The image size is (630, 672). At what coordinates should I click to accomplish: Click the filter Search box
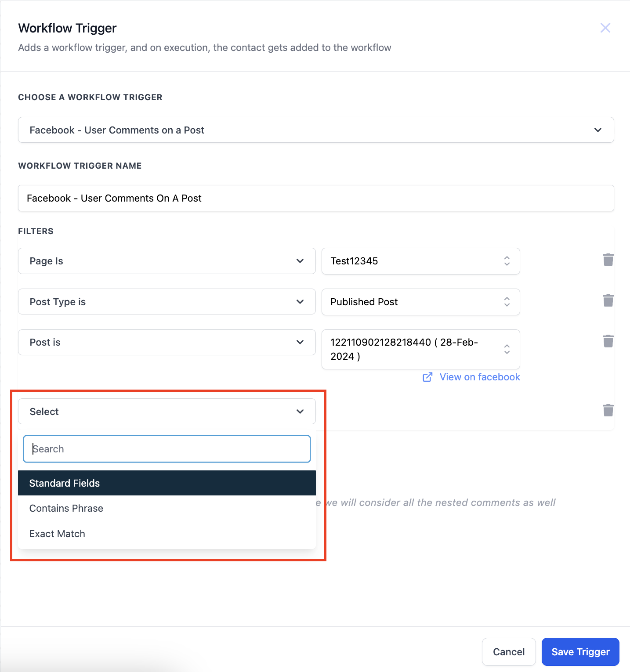click(x=167, y=449)
